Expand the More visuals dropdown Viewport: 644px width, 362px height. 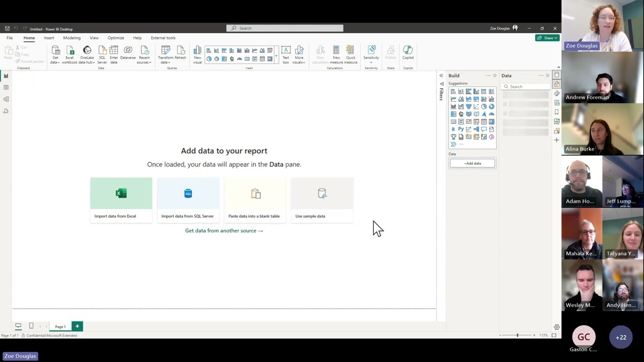pos(299,54)
